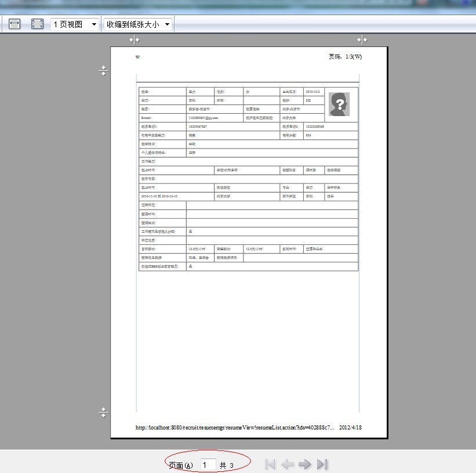Jump to last page using the end arrow
The image size is (476, 473).
(x=323, y=464)
